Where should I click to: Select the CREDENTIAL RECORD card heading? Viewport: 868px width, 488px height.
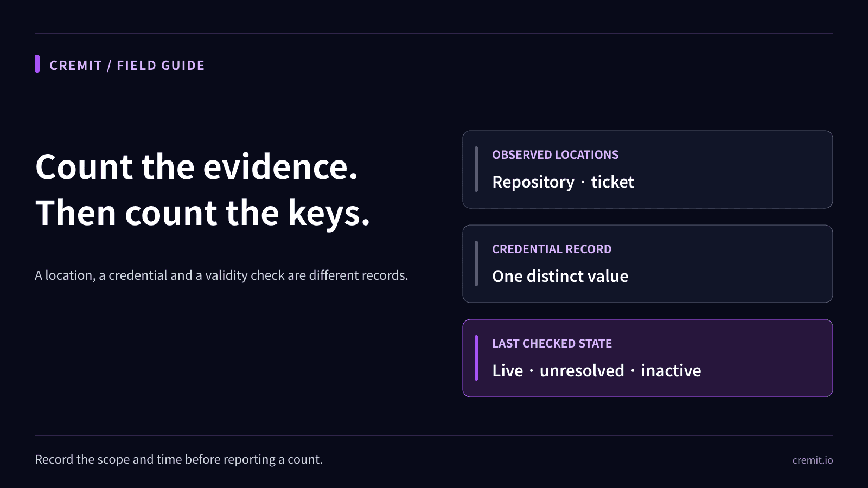point(552,249)
